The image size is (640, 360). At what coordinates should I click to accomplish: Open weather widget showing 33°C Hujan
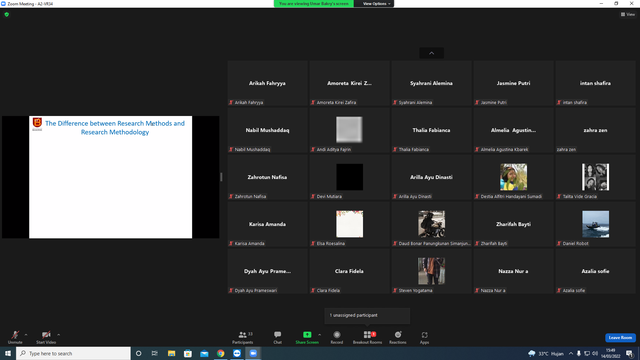(546, 353)
